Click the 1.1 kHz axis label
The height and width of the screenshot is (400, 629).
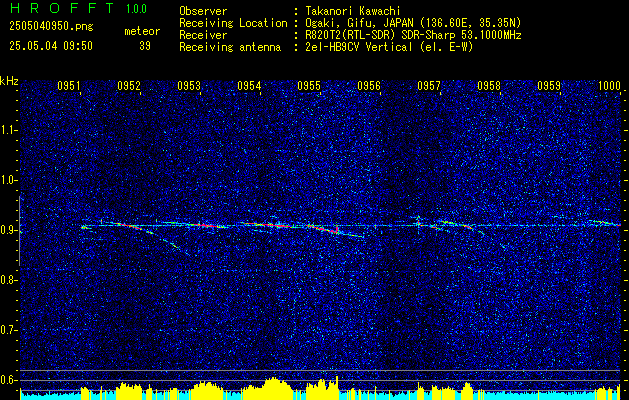pyautogui.click(x=9, y=130)
